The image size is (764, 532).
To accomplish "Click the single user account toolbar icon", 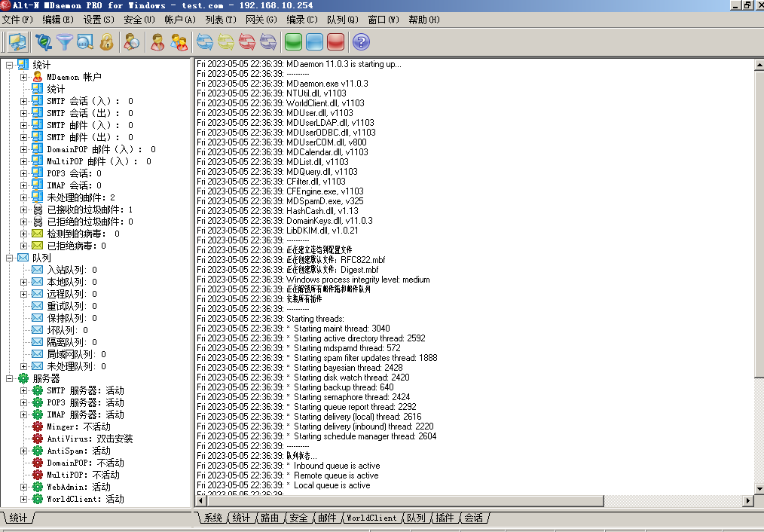I will click(157, 42).
